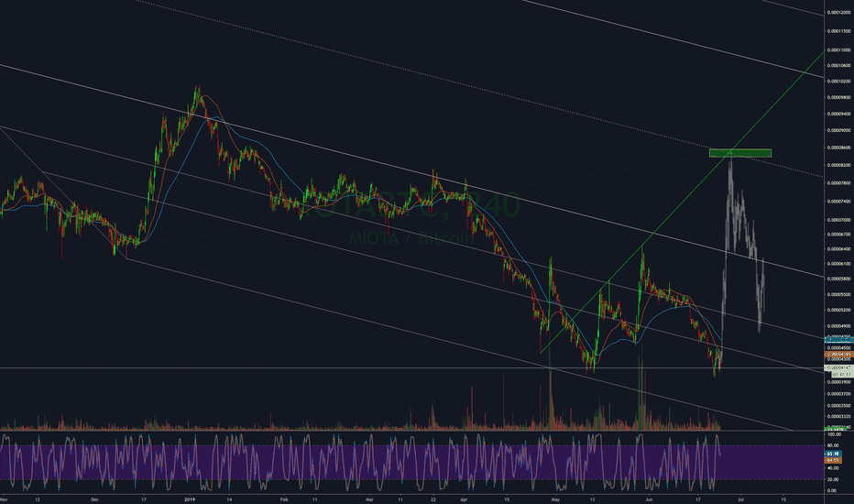
Task: Click the Dec label on time axis
Action: click(94, 499)
